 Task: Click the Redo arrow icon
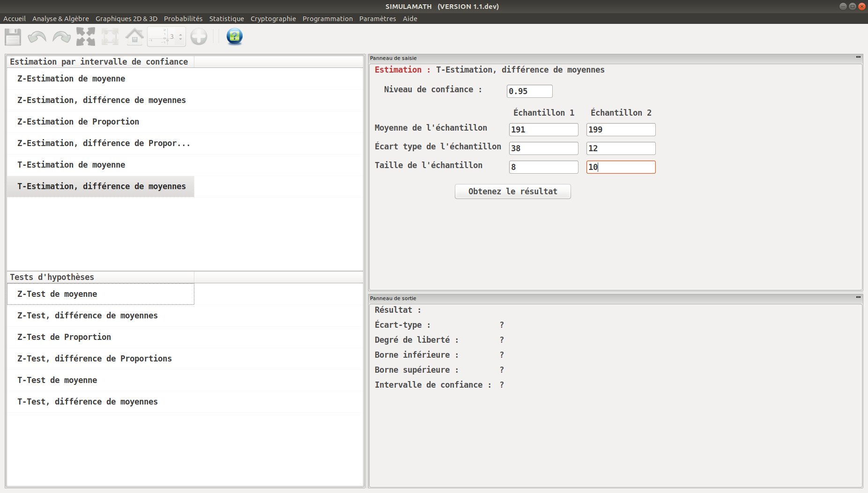click(61, 37)
